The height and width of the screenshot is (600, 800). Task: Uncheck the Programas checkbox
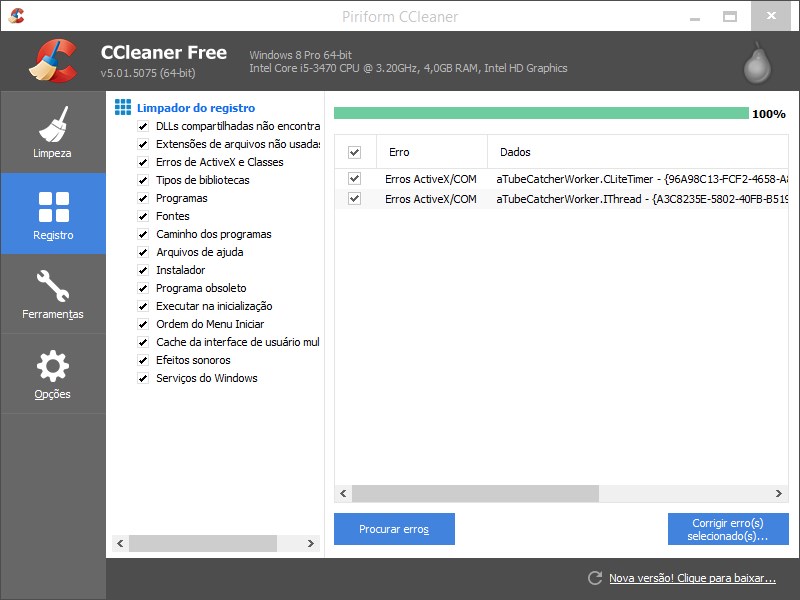[143, 198]
